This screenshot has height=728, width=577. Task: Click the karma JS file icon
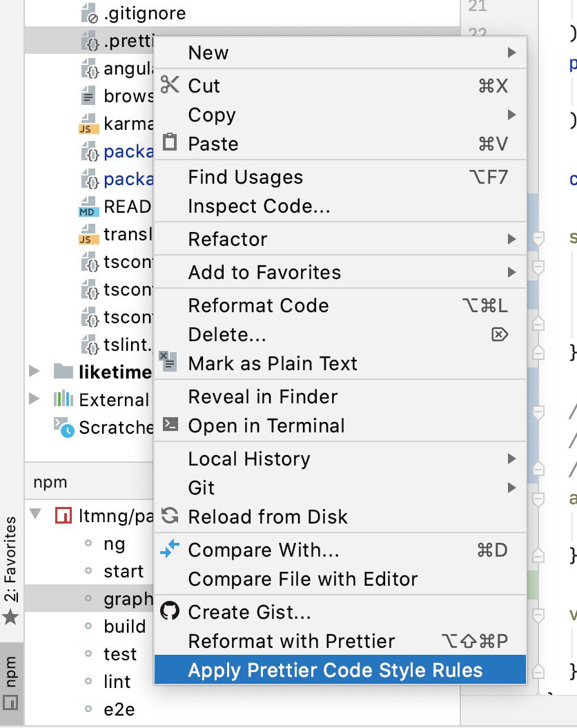pos(88,124)
